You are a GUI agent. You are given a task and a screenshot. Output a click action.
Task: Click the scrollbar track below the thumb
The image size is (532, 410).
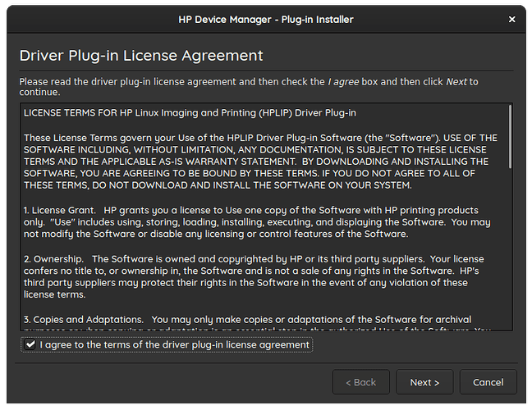click(x=510, y=246)
